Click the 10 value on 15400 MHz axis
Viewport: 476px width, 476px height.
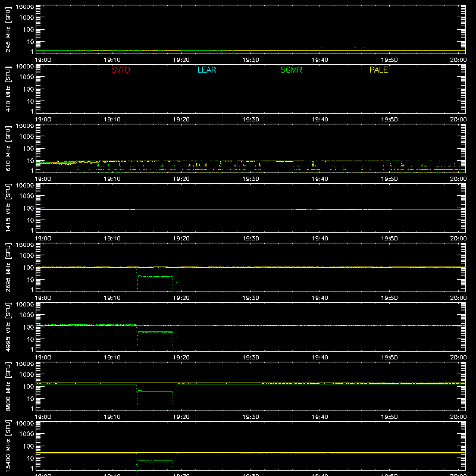tap(30, 458)
